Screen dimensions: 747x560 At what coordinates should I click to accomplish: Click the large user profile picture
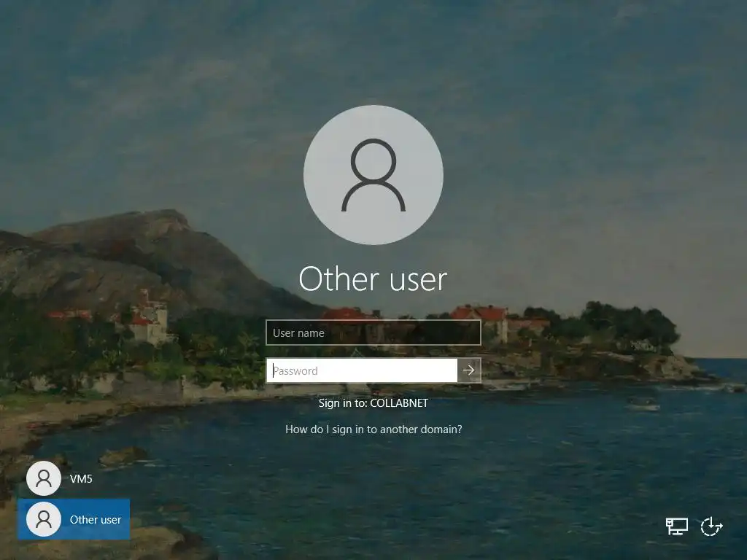[x=373, y=175]
